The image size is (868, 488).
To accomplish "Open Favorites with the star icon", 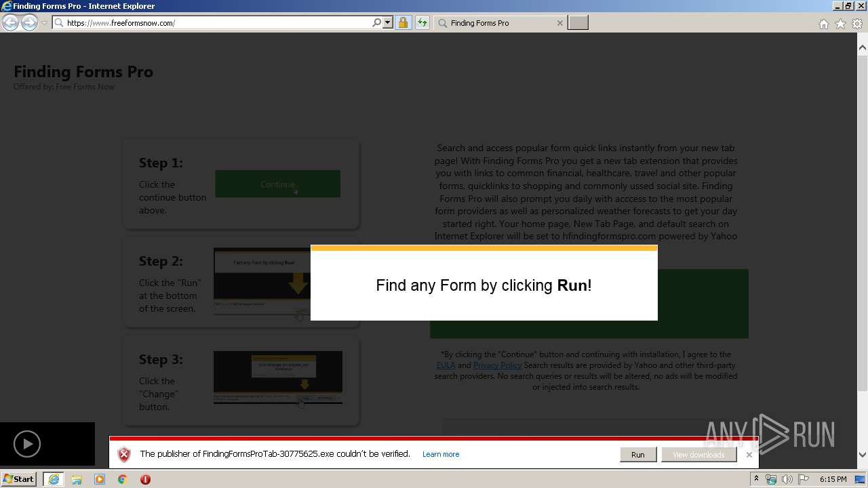I will 840,24.
